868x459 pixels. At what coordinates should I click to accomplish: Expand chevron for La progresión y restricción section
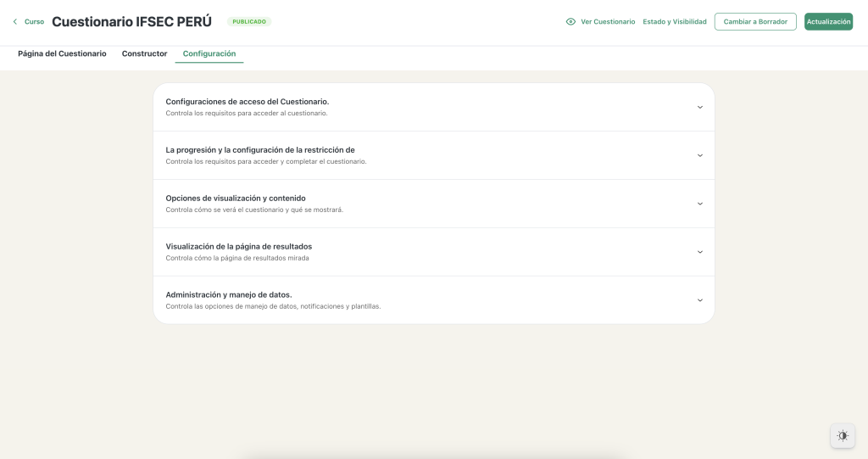pyautogui.click(x=699, y=156)
